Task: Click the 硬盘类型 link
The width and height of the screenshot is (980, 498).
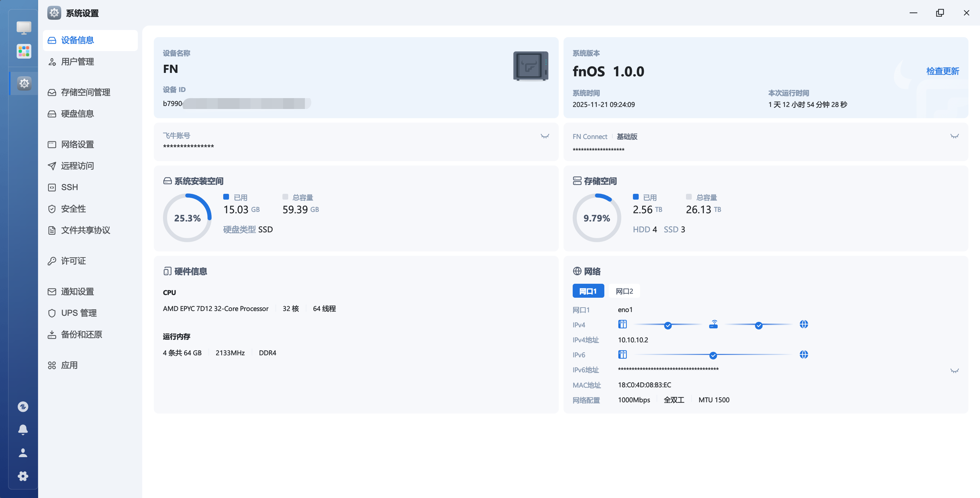Action: coord(239,230)
